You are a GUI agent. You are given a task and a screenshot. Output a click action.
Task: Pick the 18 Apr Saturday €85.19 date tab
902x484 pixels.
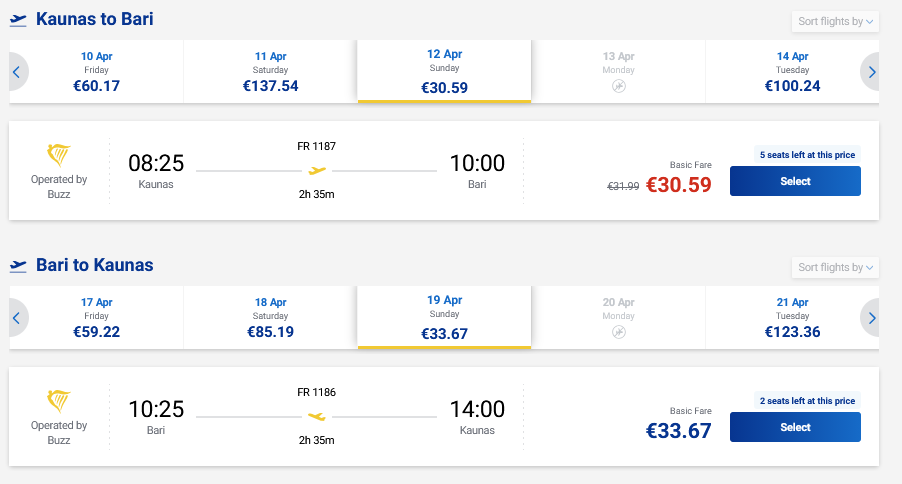[x=270, y=318]
